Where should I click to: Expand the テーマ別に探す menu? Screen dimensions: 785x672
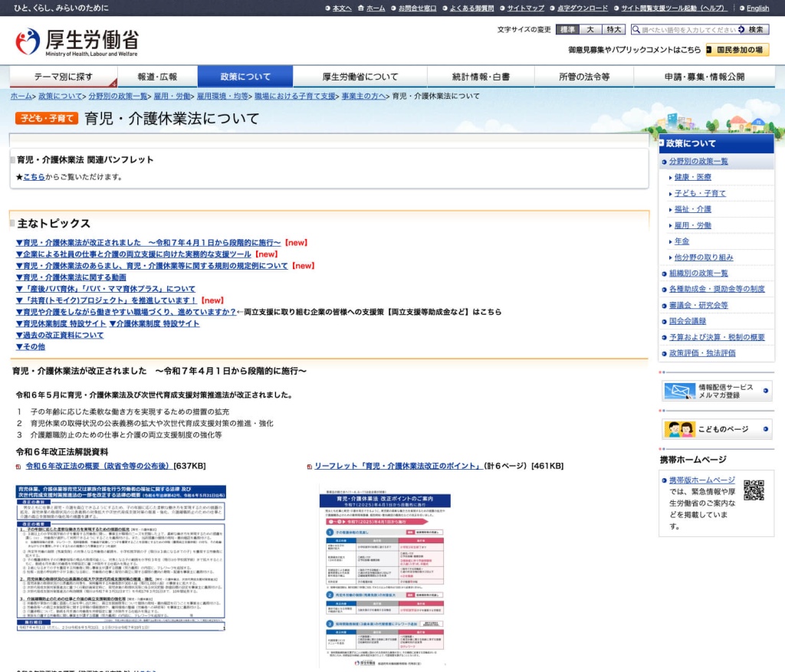[63, 77]
